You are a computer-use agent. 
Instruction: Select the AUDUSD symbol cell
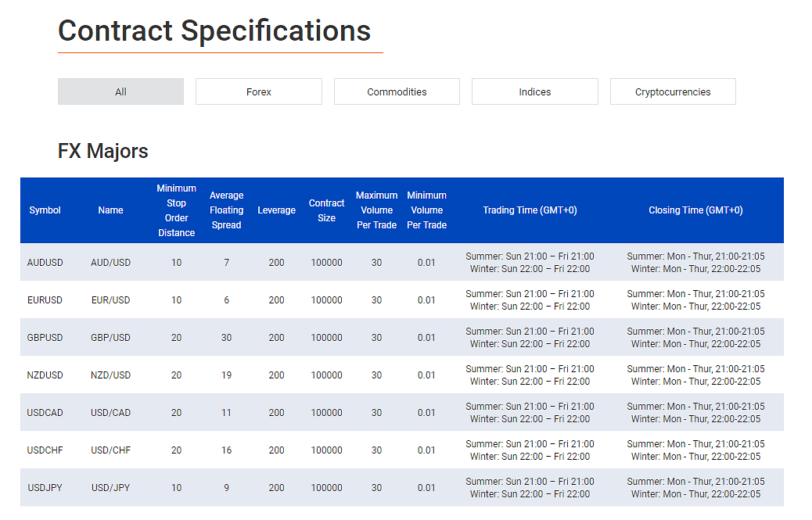(x=45, y=263)
